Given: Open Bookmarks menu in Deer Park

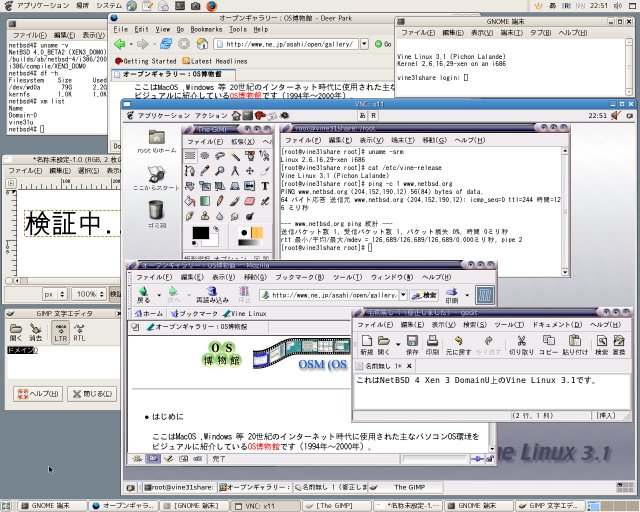Looking at the screenshot, I should (x=206, y=29).
